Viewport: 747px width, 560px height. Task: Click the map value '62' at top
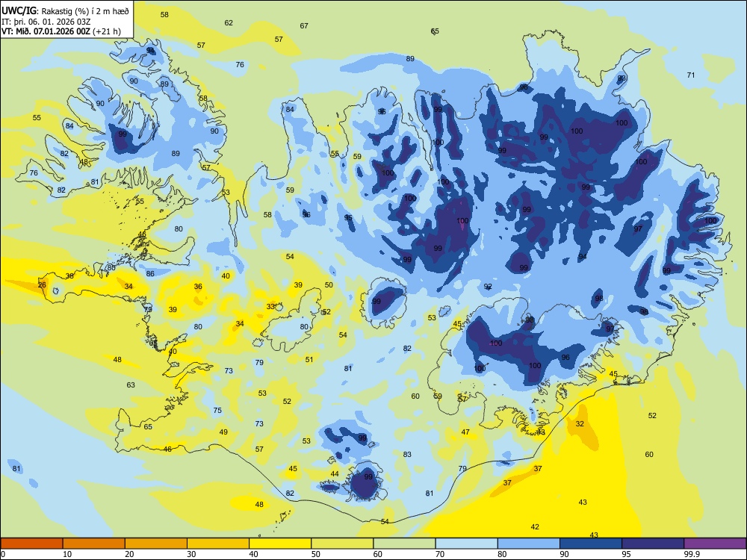(x=229, y=23)
